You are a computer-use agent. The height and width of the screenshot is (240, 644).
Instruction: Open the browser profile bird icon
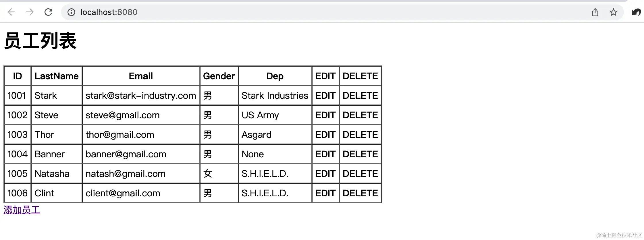(636, 12)
